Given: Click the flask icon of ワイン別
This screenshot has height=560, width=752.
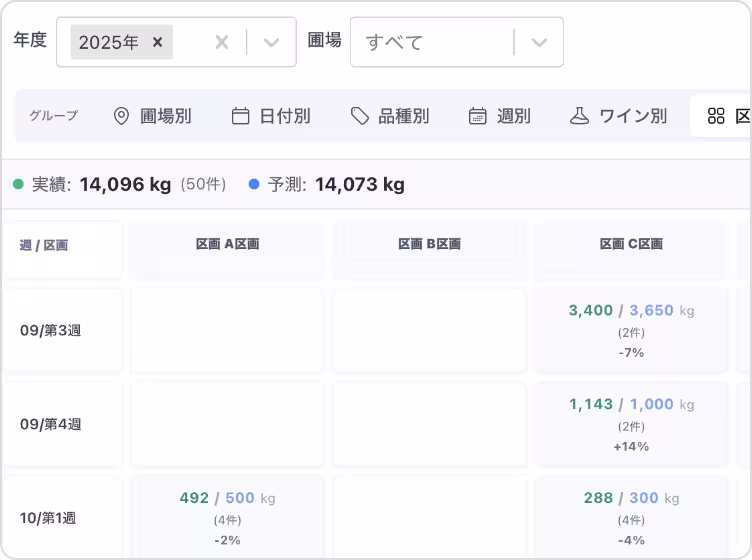Looking at the screenshot, I should point(579,116).
